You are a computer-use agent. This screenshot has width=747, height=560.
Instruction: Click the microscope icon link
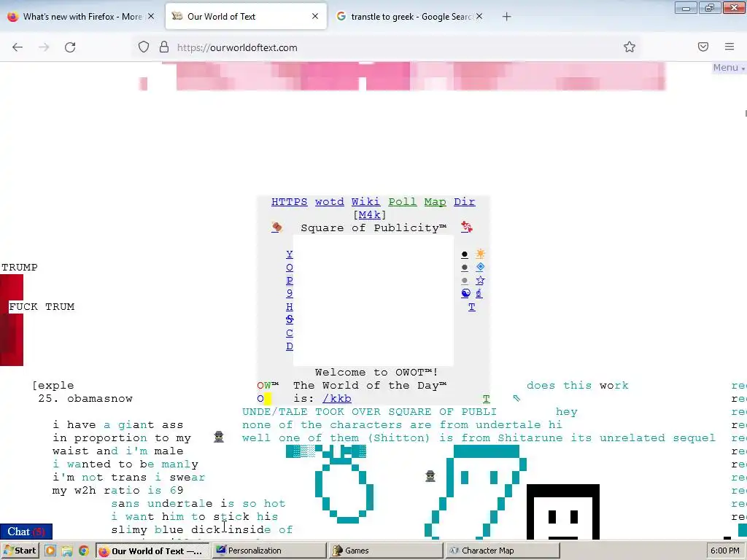[x=479, y=293]
